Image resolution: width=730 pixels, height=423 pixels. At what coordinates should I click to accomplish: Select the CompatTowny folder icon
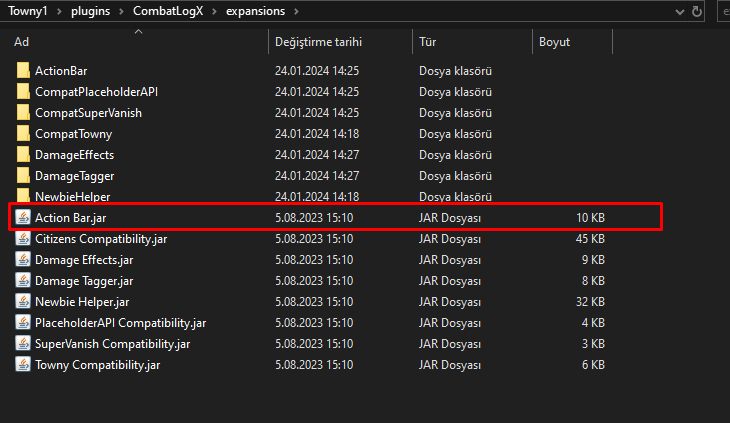pyautogui.click(x=23, y=134)
